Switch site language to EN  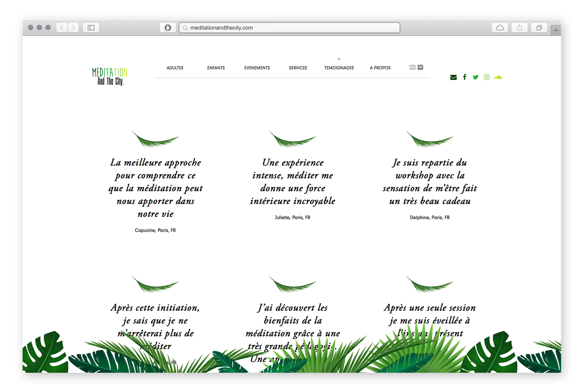[x=412, y=67]
